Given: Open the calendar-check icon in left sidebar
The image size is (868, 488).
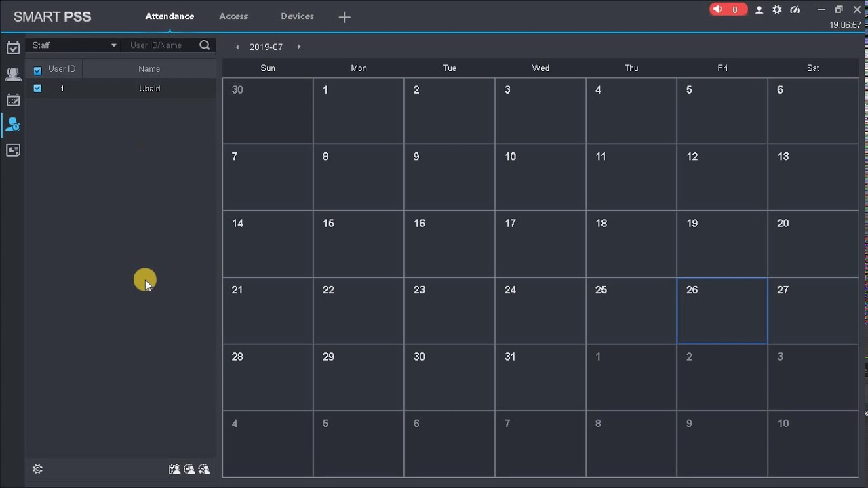Looking at the screenshot, I should 13,48.
